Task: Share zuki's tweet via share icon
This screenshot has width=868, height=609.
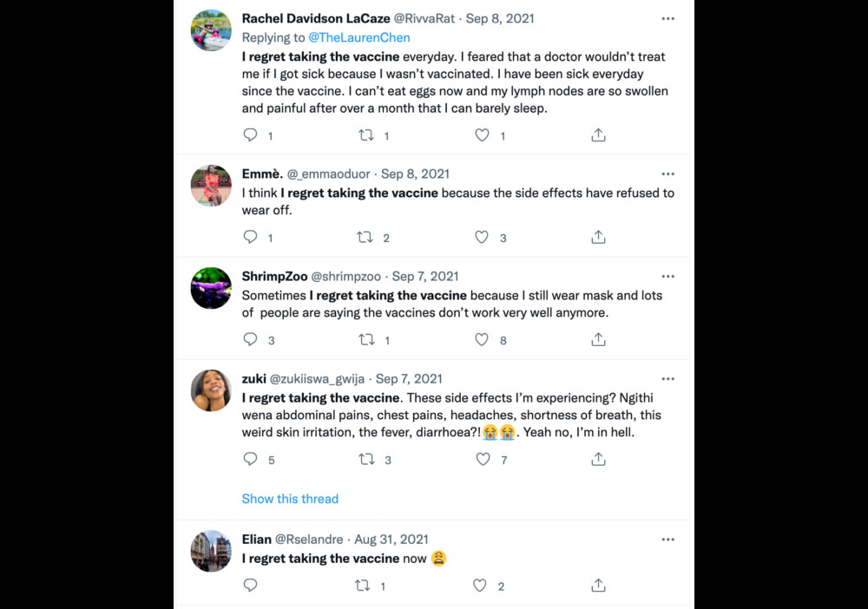Action: tap(598, 459)
